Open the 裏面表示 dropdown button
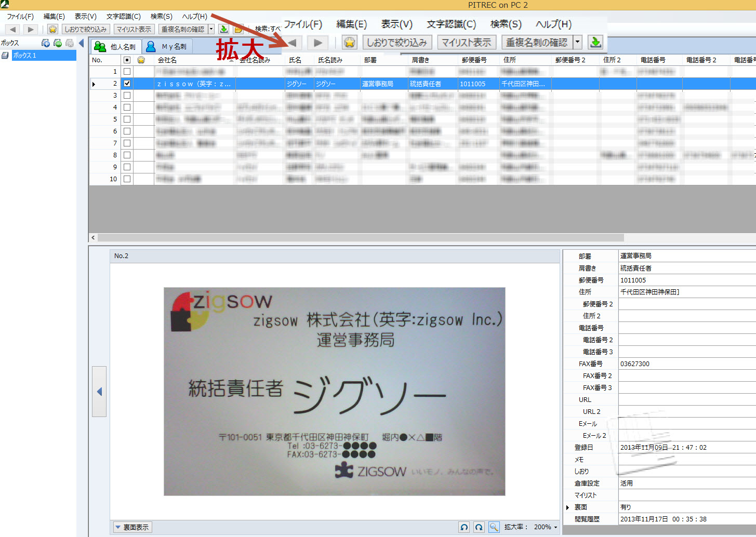The height and width of the screenshot is (537, 756). point(132,527)
